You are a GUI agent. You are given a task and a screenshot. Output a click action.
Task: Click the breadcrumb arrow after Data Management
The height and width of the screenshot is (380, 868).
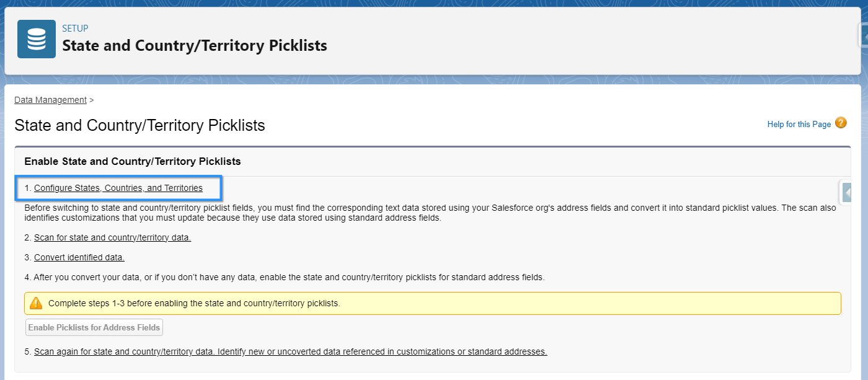point(91,100)
